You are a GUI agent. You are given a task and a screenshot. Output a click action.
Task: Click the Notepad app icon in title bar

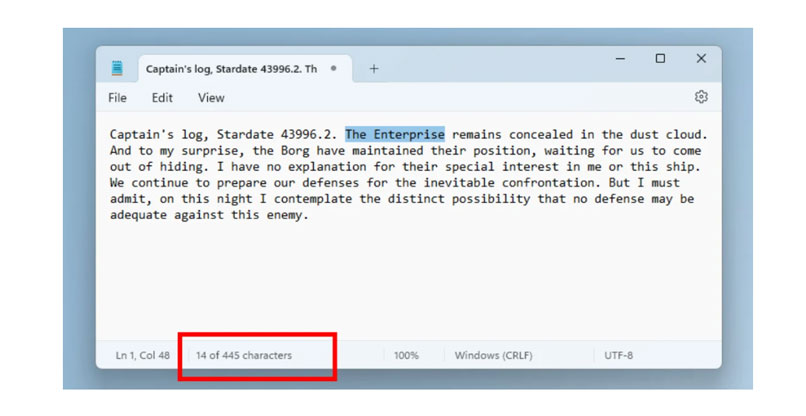point(118,69)
